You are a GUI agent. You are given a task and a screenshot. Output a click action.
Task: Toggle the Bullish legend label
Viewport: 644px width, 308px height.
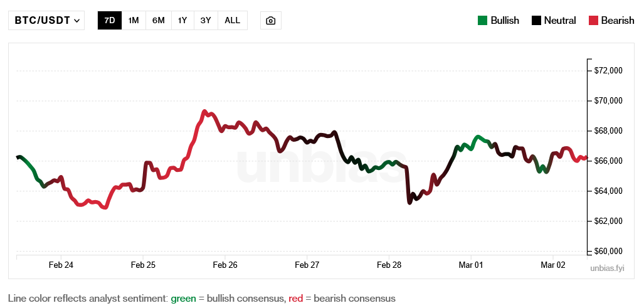[505, 20]
